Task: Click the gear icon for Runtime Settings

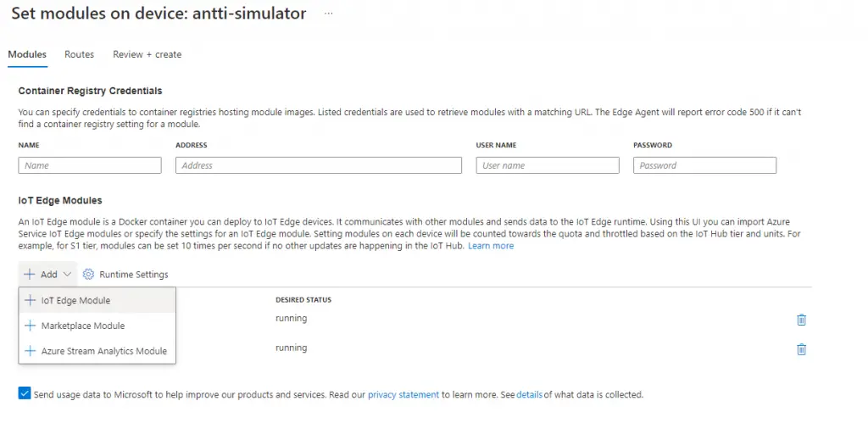Action: (x=88, y=275)
